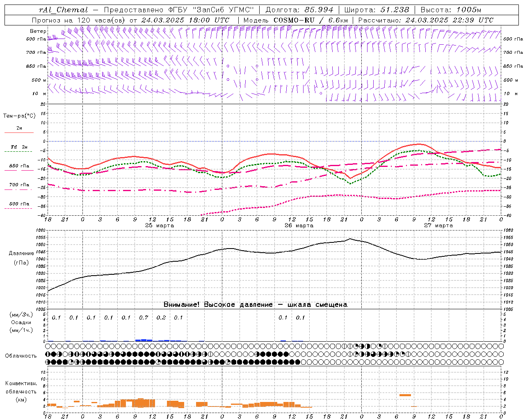The width and height of the screenshot is (525, 420).
Task: Click the latitude value "Широта: 51.238"
Action: tap(377, 10)
